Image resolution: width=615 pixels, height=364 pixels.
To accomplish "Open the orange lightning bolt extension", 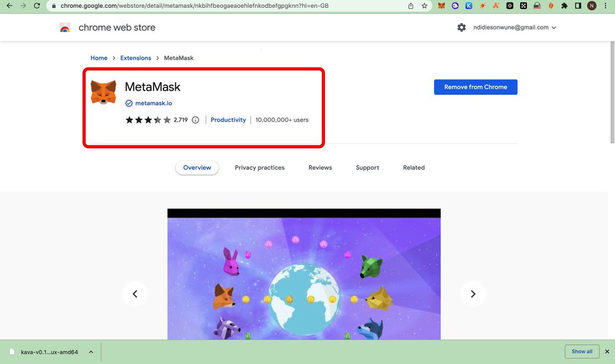I will [551, 6].
